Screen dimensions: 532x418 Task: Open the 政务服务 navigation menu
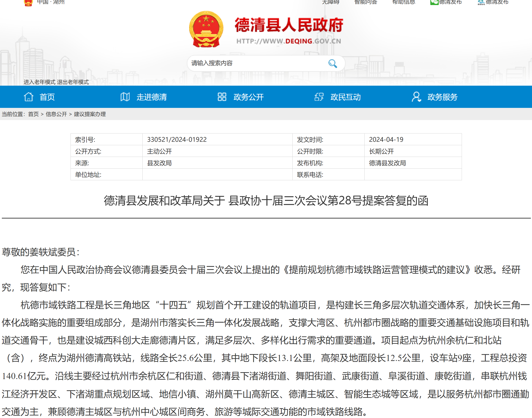[442, 97]
